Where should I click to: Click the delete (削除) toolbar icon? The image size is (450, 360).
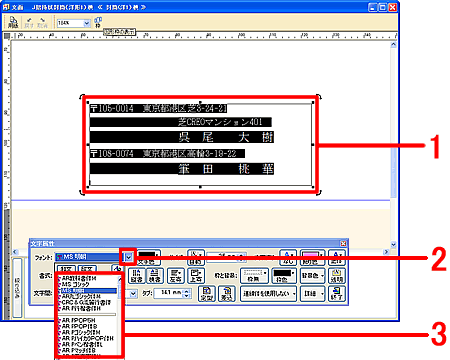point(13,23)
